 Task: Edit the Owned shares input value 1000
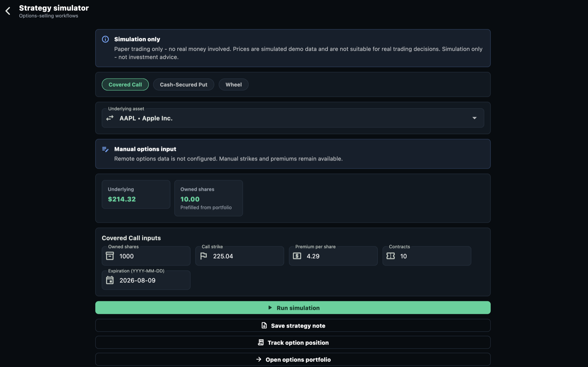tap(146, 256)
